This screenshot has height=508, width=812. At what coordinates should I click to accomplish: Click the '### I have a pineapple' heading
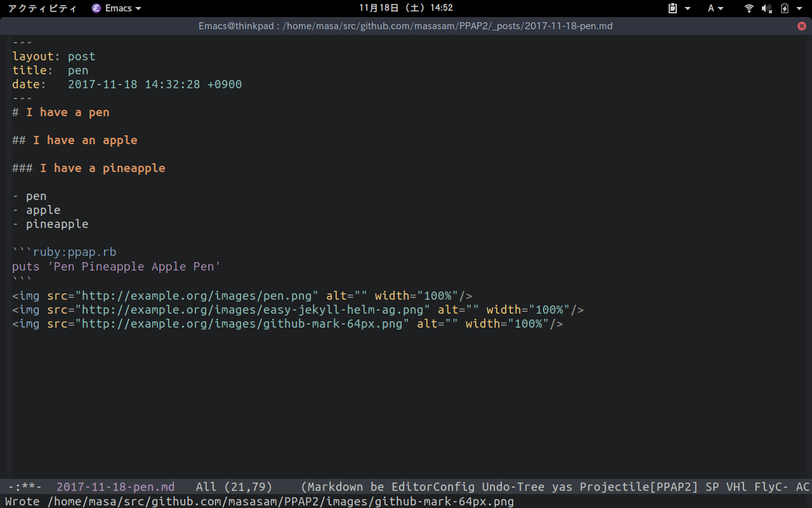pos(89,168)
